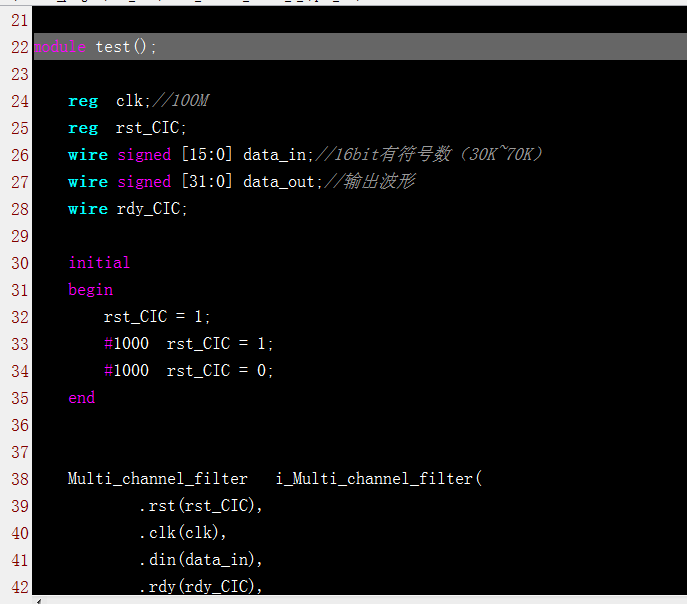Screen dimensions: 687x604
Task: Click line number 30 in the gutter
Action: [19, 263]
